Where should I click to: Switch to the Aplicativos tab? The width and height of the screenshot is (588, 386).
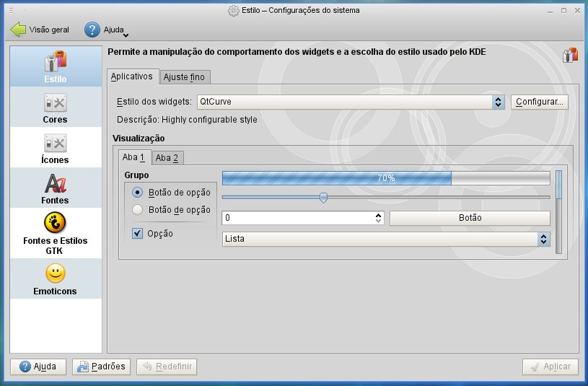click(x=132, y=76)
